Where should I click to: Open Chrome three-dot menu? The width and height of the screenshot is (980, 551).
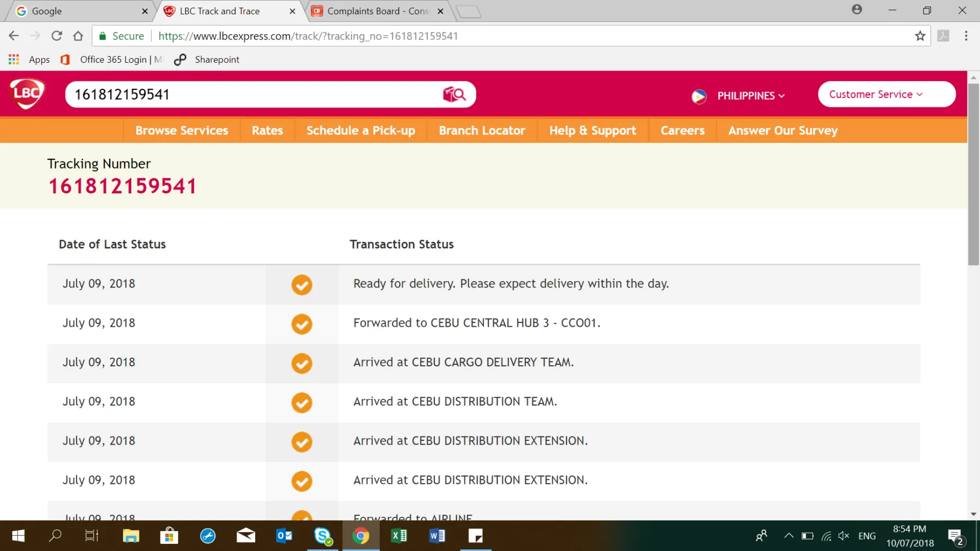(966, 36)
